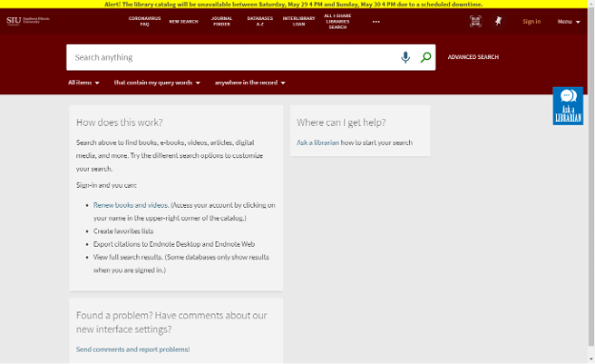This screenshot has height=364, width=595.
Task: Open Journal Finder
Action: [x=221, y=21]
